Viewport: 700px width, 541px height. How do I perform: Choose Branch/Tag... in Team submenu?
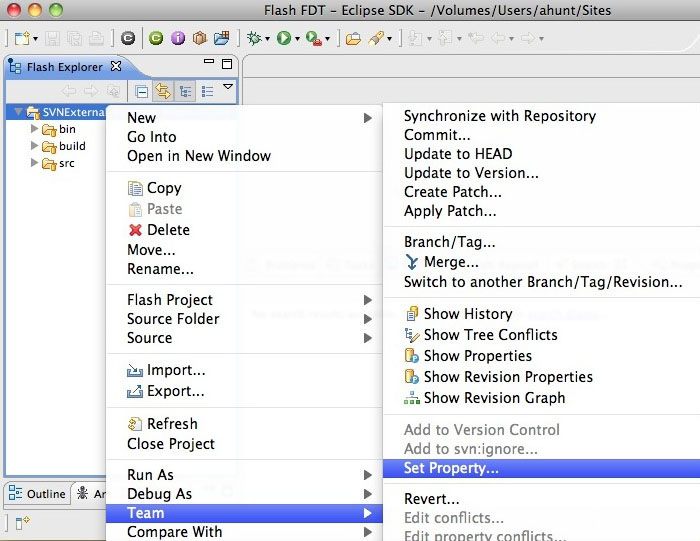(x=542, y=242)
